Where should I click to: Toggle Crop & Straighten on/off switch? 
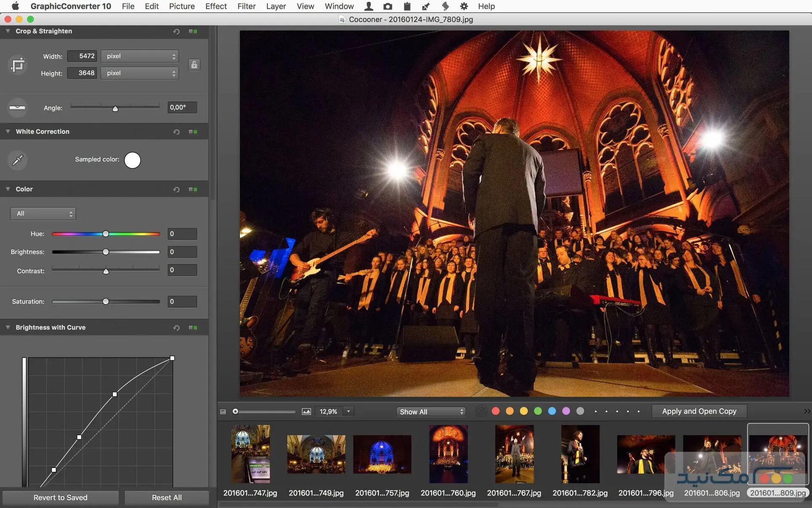pyautogui.click(x=193, y=31)
